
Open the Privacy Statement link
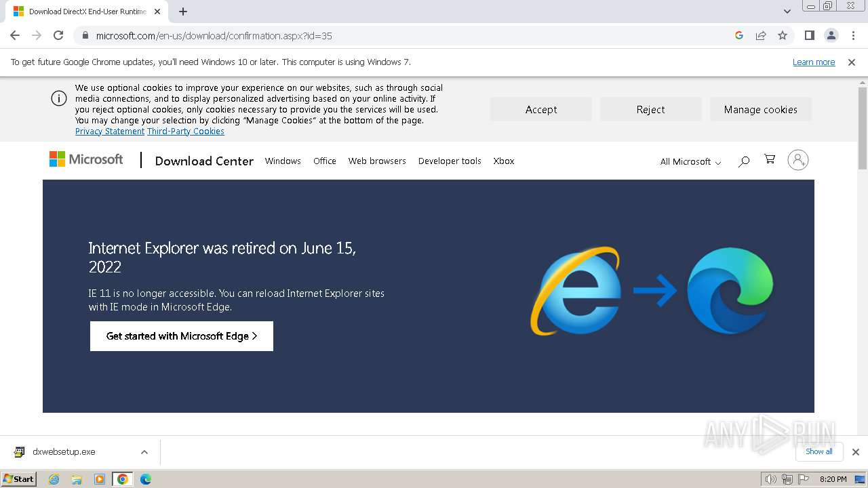pos(110,131)
